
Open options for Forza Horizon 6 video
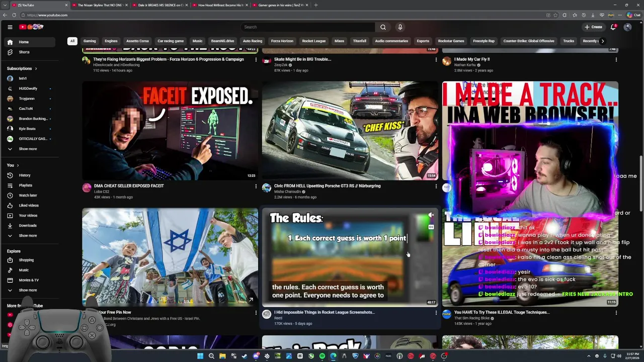pos(256,60)
